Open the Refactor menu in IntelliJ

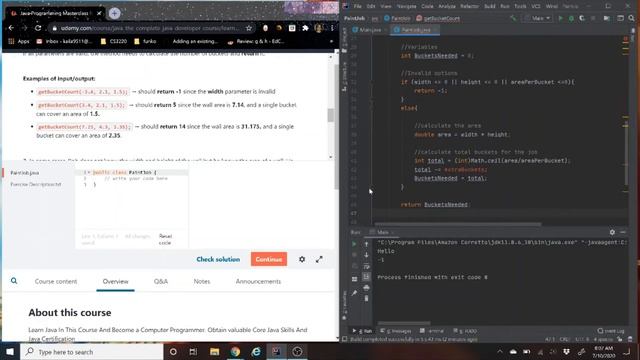tap(469, 6)
